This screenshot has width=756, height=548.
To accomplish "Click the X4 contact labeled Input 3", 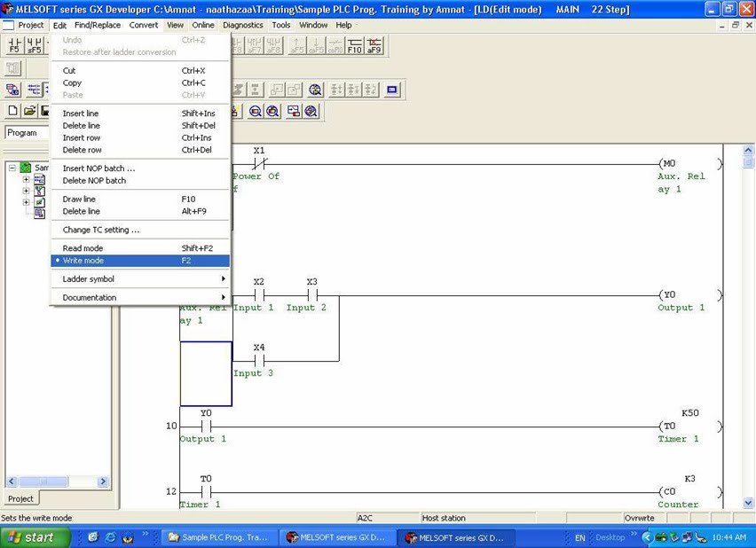I will [x=259, y=360].
